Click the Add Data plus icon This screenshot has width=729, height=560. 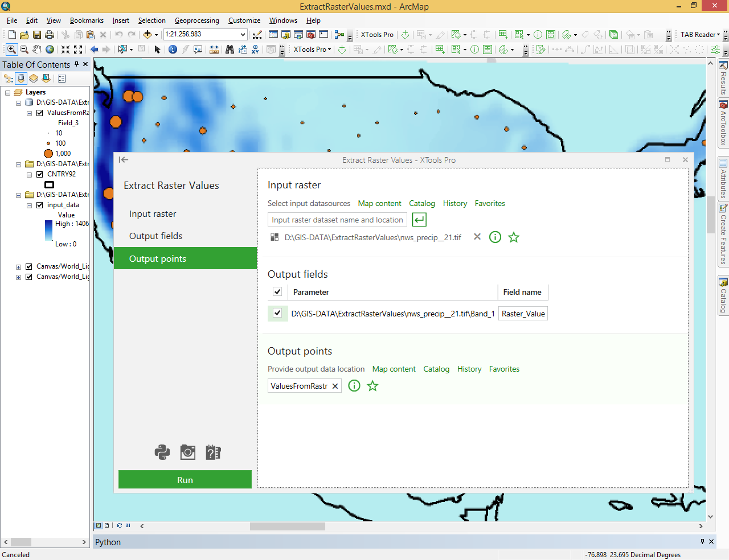[147, 35]
